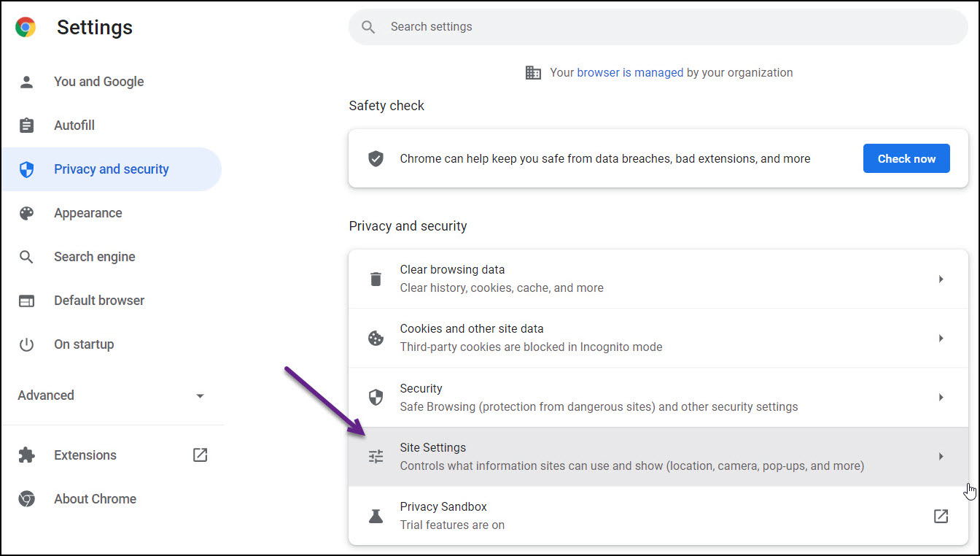Click the Settings page title
The image size is (980, 556).
pyautogui.click(x=95, y=27)
